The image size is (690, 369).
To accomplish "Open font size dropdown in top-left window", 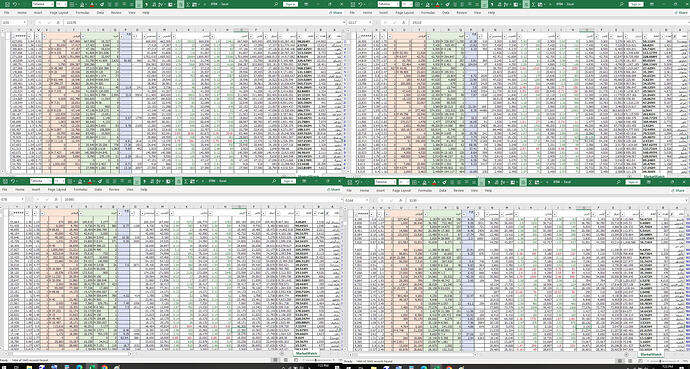I will (66, 4).
